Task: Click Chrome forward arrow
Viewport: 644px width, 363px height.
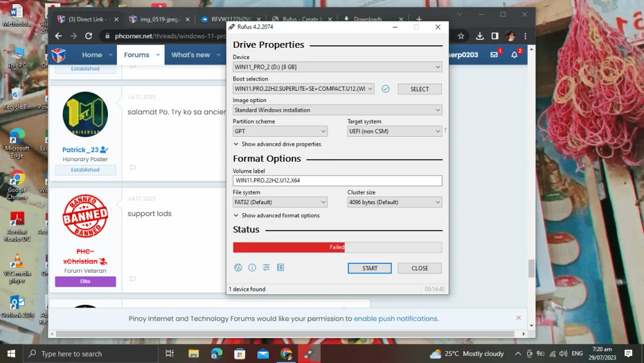Action: tap(73, 36)
